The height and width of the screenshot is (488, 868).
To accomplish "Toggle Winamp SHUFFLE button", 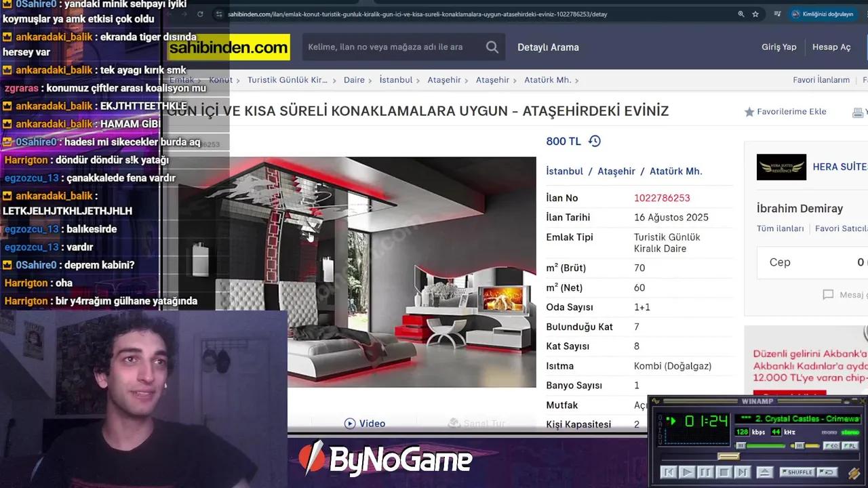I will pos(797,472).
